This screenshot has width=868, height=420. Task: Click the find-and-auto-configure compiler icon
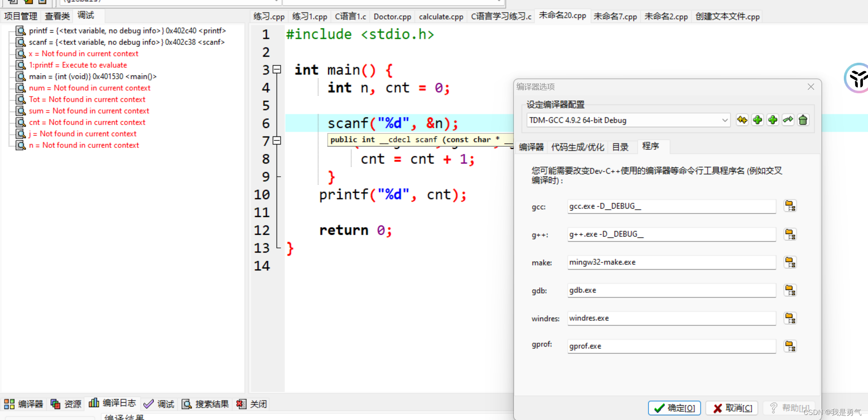(742, 120)
